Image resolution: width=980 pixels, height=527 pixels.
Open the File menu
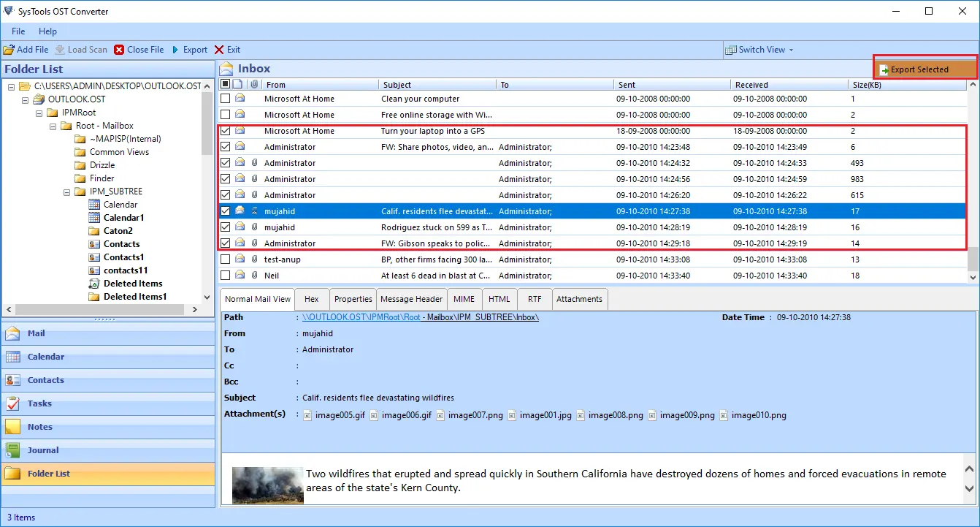pyautogui.click(x=18, y=31)
